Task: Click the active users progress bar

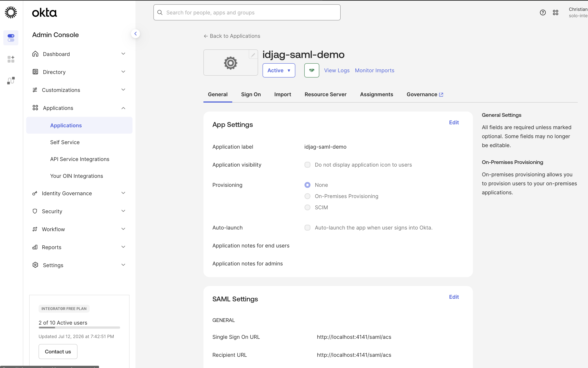Action: click(79, 328)
